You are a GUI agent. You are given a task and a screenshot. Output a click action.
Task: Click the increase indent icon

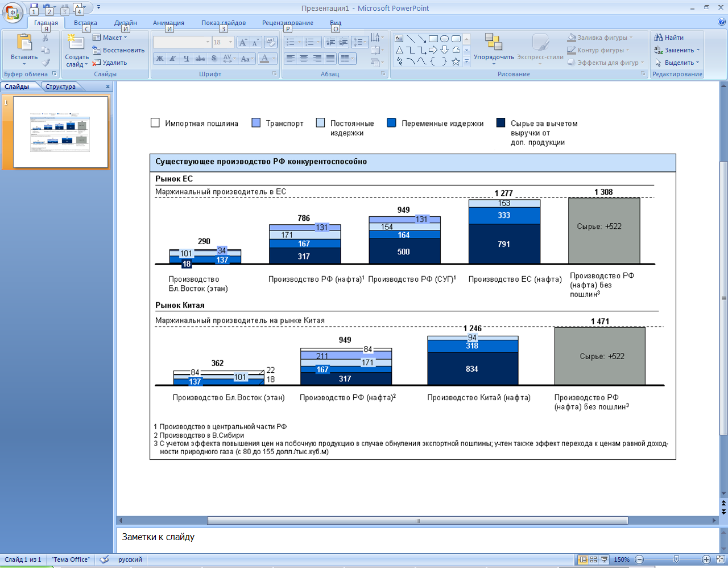(x=343, y=42)
